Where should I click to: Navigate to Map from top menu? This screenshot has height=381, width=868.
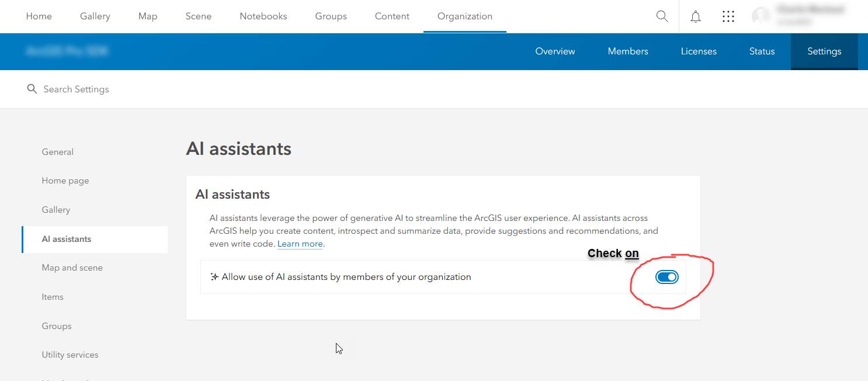pos(147,16)
